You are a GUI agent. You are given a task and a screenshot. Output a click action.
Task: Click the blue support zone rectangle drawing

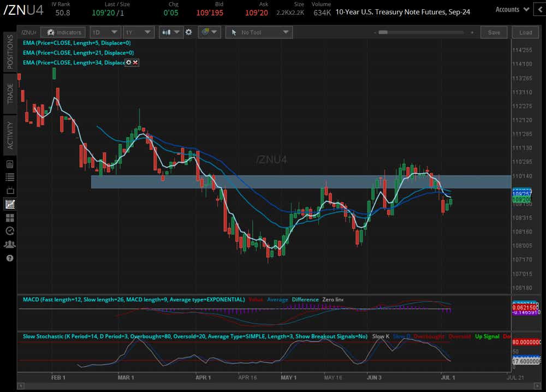coord(301,182)
